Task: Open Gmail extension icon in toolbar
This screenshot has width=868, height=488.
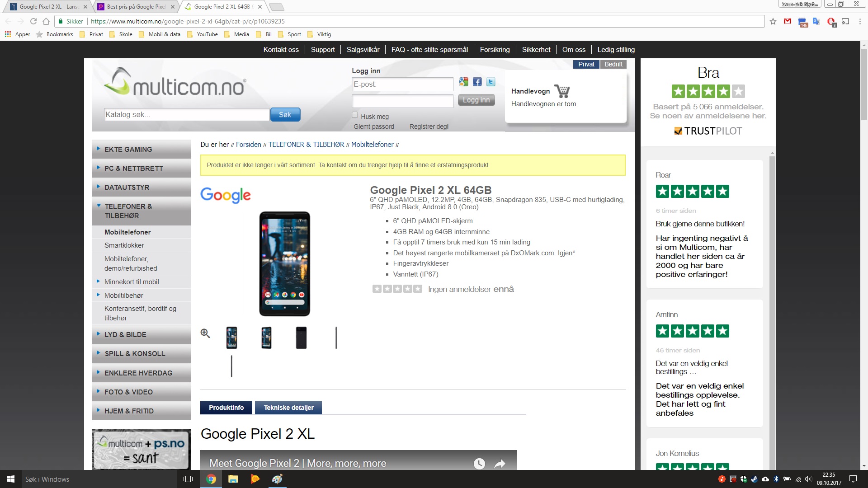Action: coord(788,21)
